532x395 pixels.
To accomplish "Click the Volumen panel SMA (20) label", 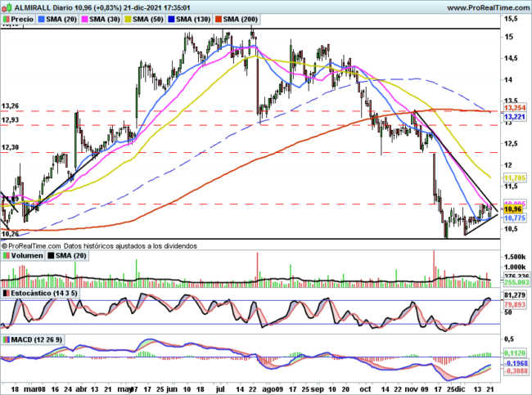I will pyautogui.click(x=71, y=256).
